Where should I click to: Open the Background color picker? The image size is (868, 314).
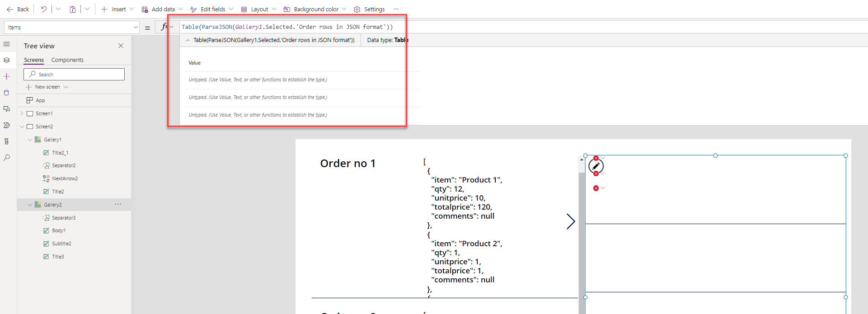click(x=315, y=9)
